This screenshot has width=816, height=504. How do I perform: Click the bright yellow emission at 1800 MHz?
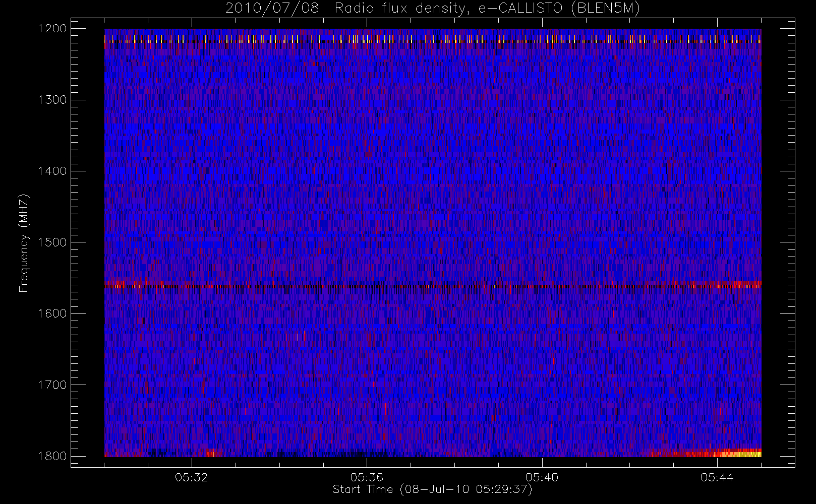(x=739, y=454)
